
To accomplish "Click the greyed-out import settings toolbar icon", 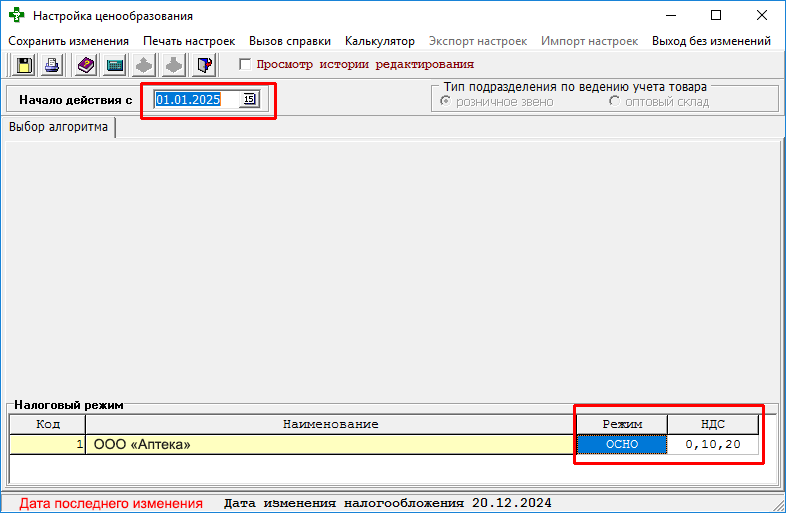I will [174, 65].
